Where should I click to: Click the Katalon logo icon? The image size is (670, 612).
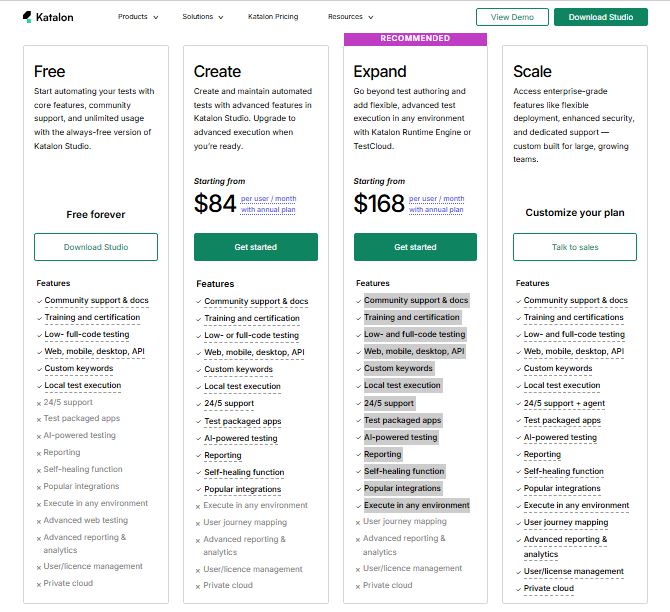26,17
